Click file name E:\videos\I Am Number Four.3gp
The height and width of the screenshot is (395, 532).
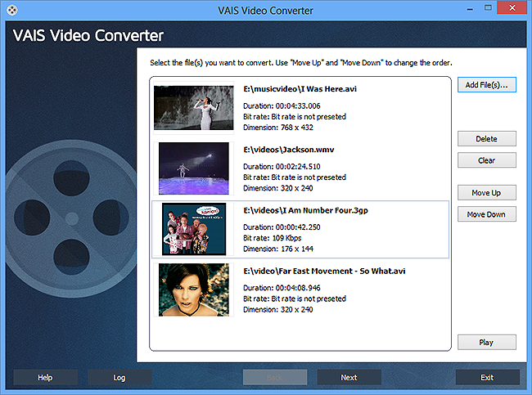tap(306, 210)
